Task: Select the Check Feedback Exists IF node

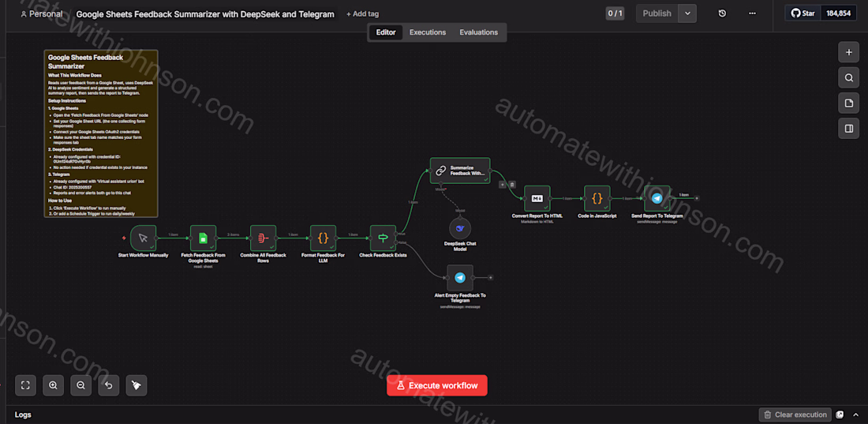Action: (x=383, y=238)
